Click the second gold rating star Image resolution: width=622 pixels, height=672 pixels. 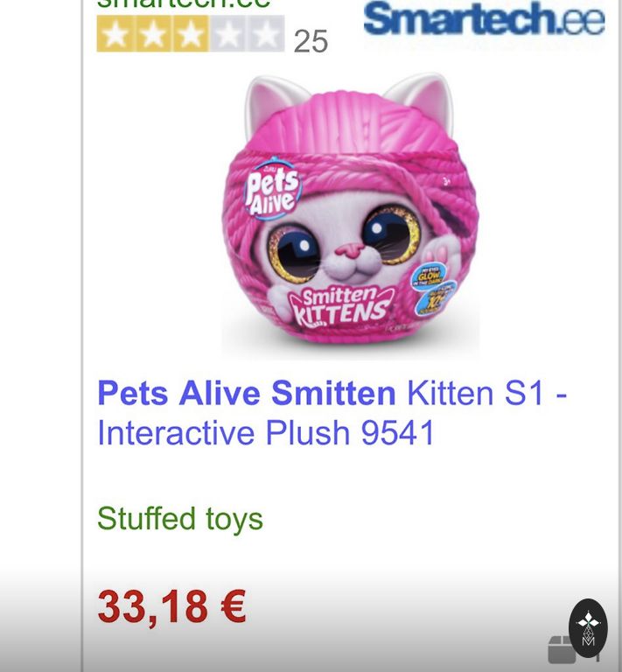click(x=152, y=35)
